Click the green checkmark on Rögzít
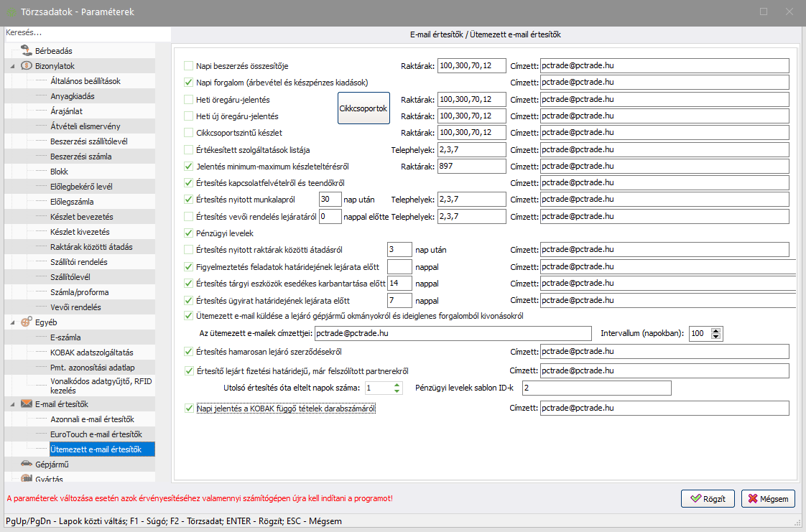806x532 pixels. pos(695,499)
